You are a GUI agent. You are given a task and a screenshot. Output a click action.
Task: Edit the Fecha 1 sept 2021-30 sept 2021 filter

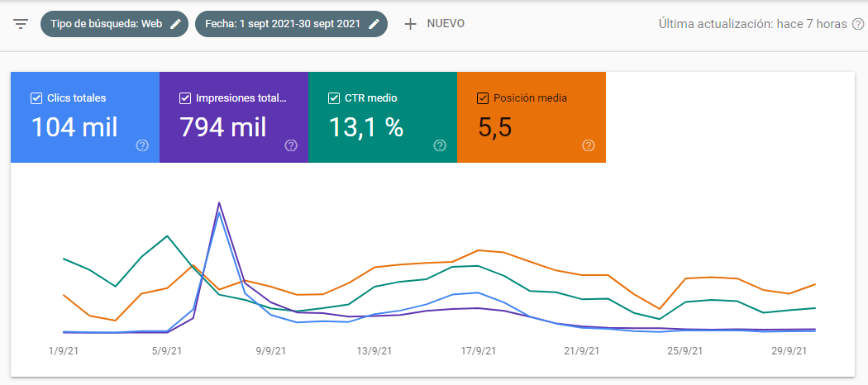(291, 24)
